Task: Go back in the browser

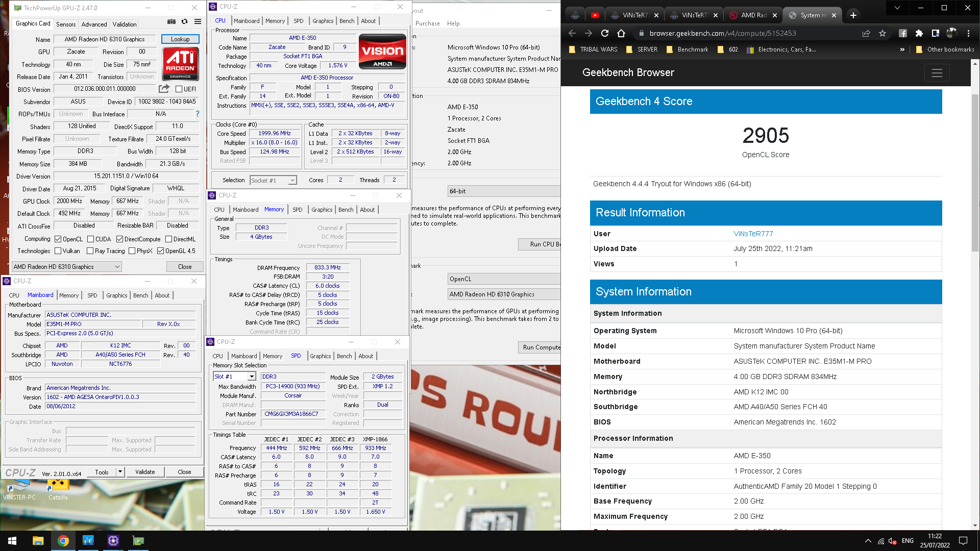Action: pos(572,33)
